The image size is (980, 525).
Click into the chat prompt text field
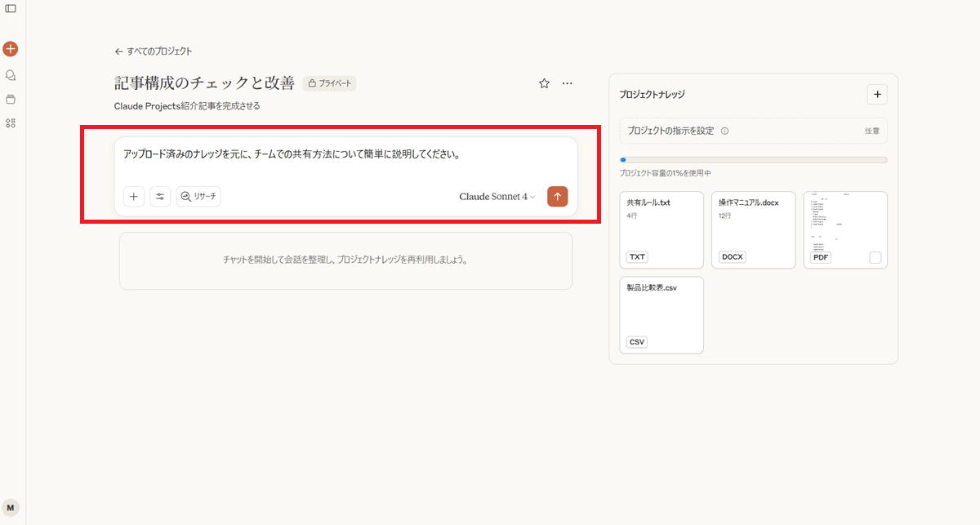[x=345, y=154]
